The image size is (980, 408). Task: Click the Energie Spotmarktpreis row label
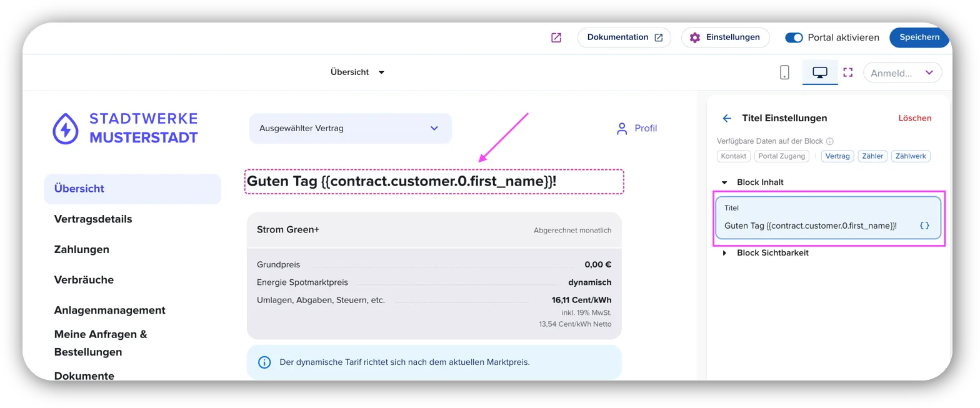pos(302,282)
